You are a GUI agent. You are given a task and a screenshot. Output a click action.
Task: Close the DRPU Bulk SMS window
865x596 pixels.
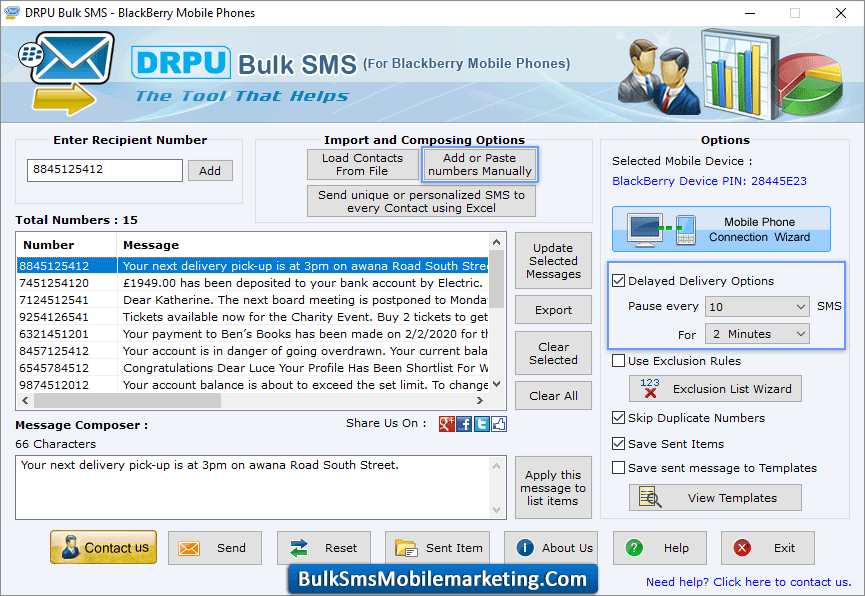tap(841, 13)
